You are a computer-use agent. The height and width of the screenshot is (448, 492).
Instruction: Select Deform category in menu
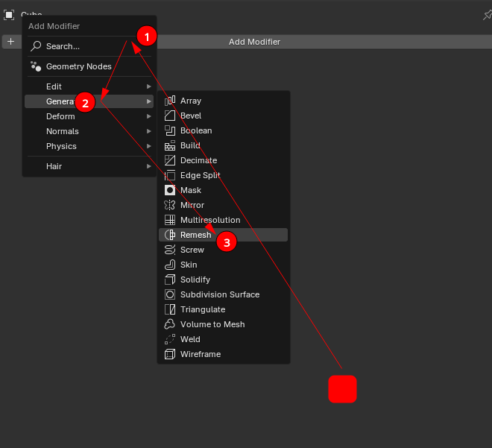(89, 116)
